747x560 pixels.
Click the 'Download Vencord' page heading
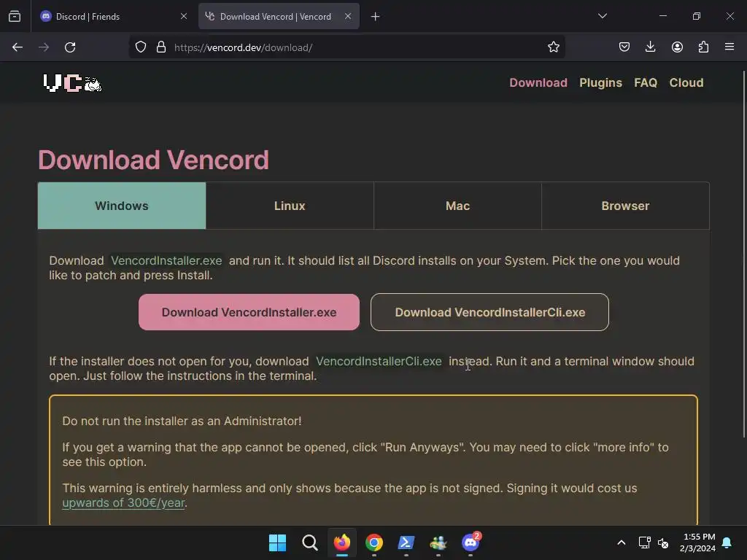(x=153, y=160)
